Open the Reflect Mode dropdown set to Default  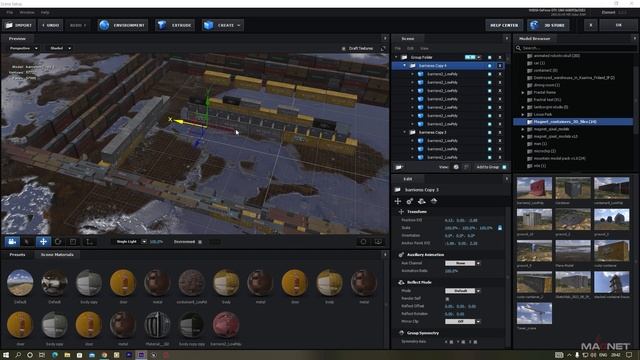click(x=462, y=291)
